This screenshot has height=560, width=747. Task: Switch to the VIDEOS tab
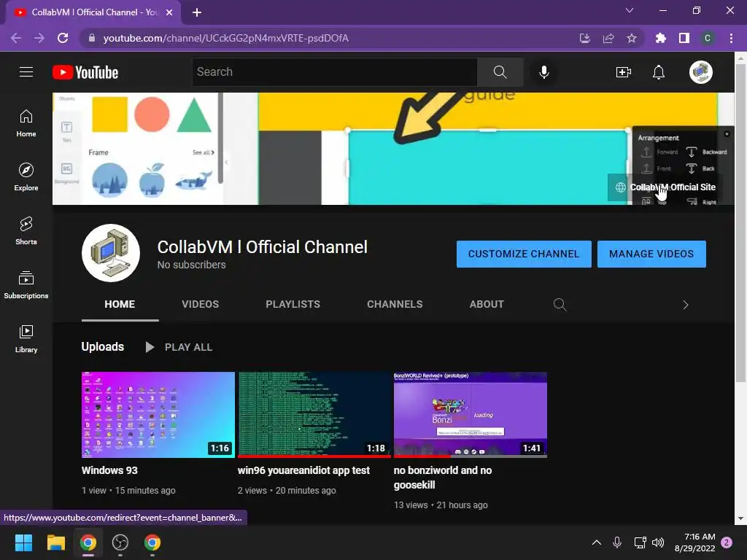point(200,304)
